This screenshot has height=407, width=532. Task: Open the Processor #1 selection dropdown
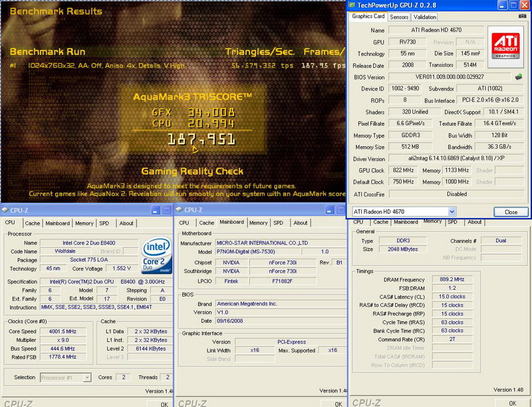87,378
